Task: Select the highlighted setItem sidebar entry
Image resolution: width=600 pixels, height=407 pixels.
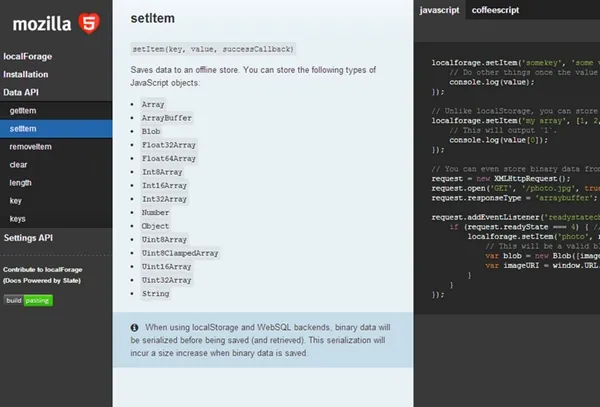Action: (23, 128)
